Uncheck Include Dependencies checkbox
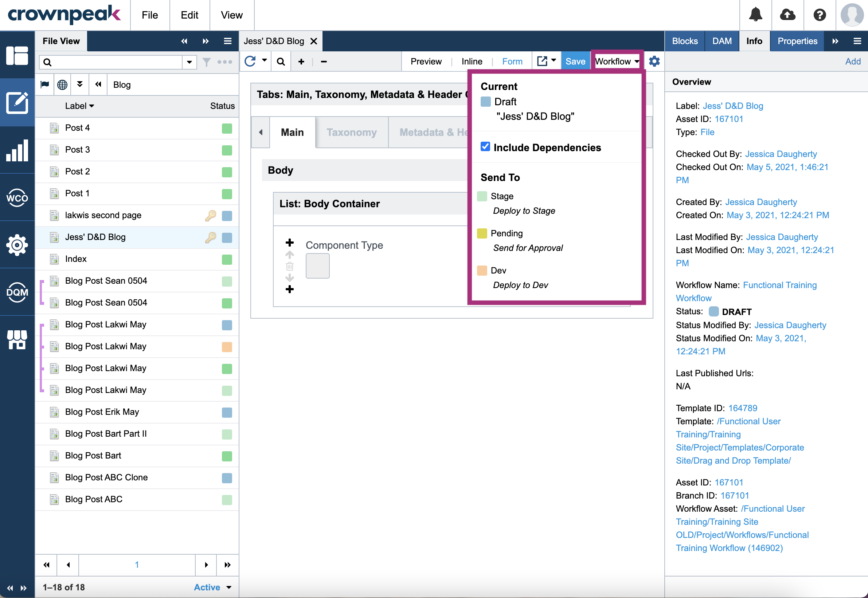This screenshot has width=868, height=598. 485,146
